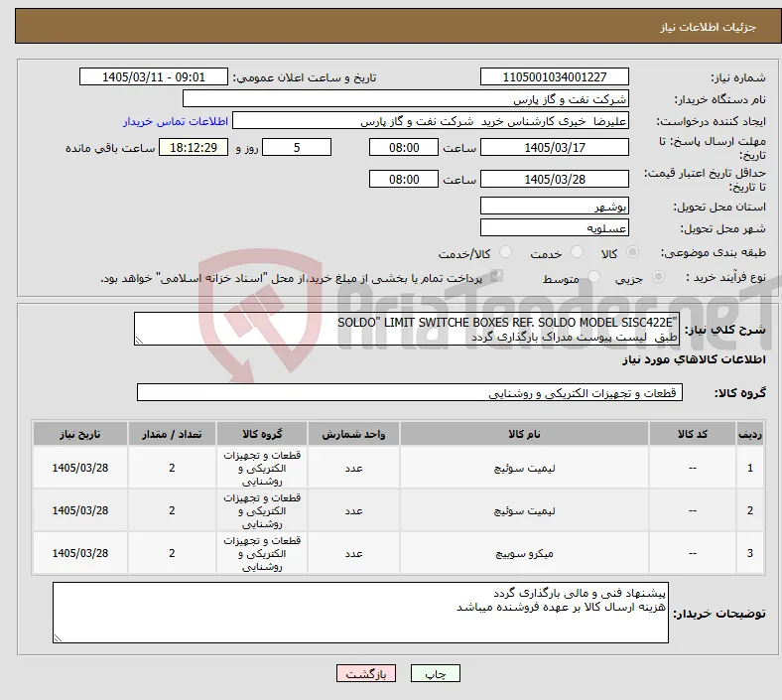Click the تعداد / مقدار column header
The image size is (782, 700).
(x=172, y=434)
